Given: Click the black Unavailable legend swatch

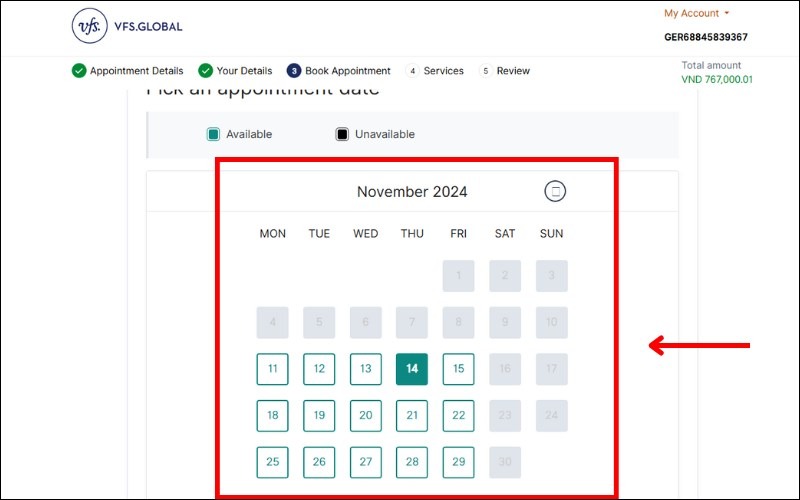Looking at the screenshot, I should point(342,134).
